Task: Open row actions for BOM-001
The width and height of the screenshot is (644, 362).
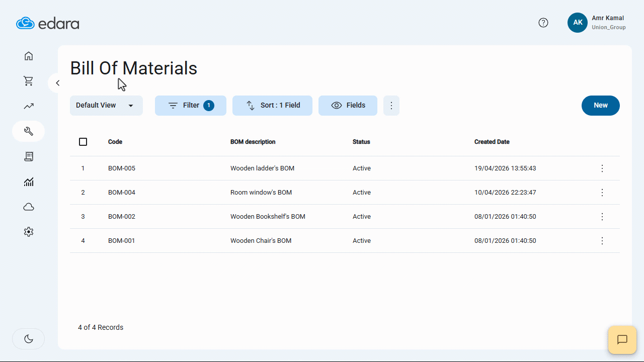Action: click(x=602, y=241)
